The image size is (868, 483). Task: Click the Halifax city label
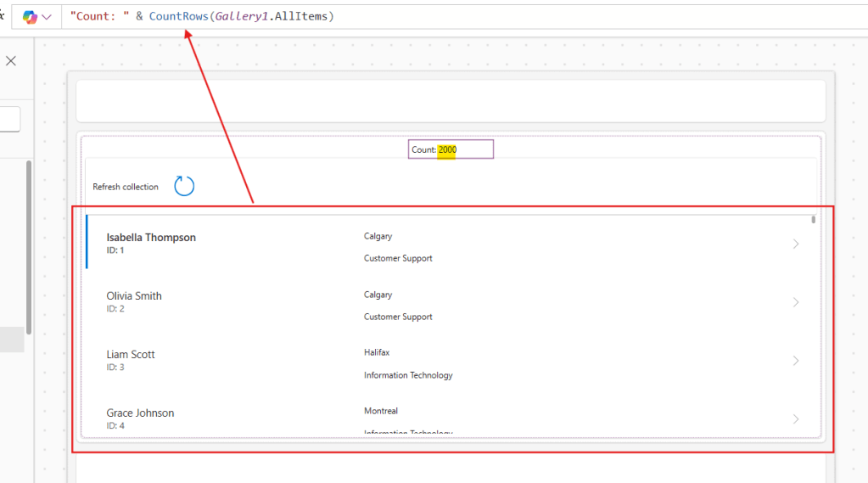click(x=377, y=352)
